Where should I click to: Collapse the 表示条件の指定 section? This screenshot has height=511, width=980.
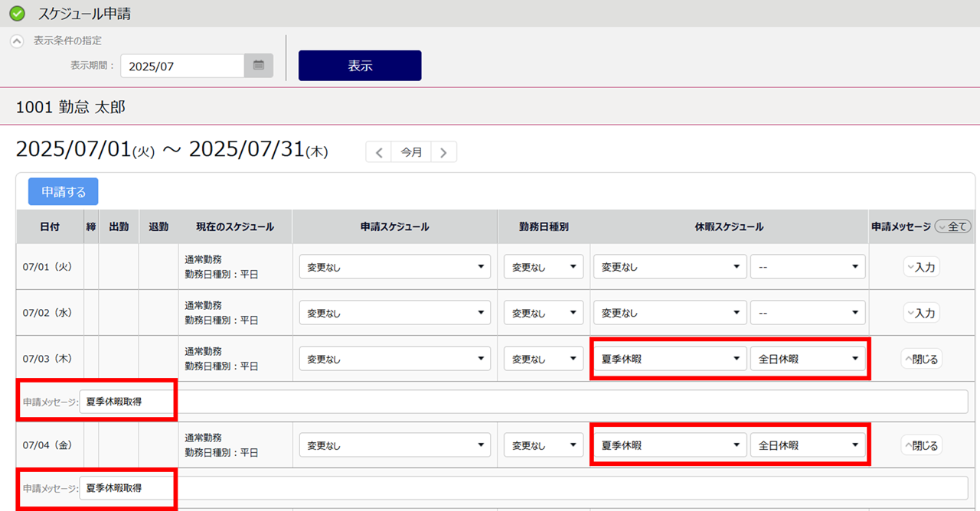pos(16,41)
